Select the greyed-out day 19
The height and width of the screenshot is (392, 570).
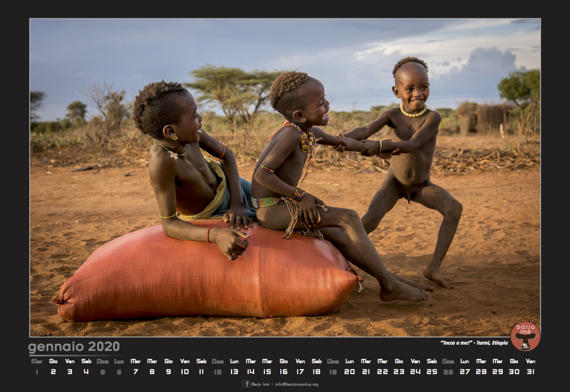coord(333,372)
